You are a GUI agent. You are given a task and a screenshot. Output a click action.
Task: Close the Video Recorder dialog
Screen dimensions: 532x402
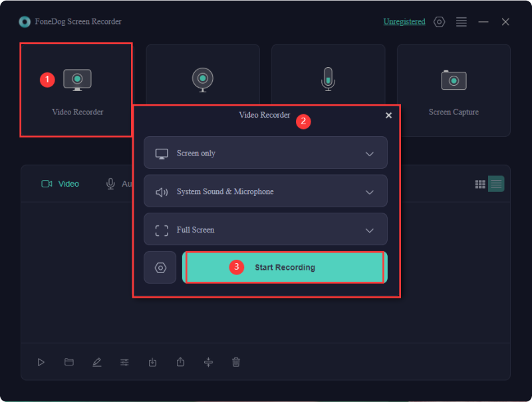(x=388, y=115)
